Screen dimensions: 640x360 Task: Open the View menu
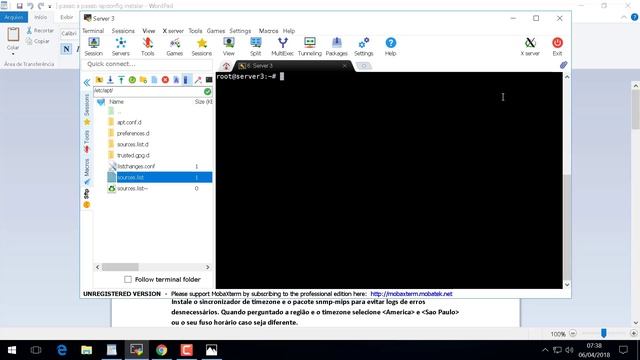(149, 31)
